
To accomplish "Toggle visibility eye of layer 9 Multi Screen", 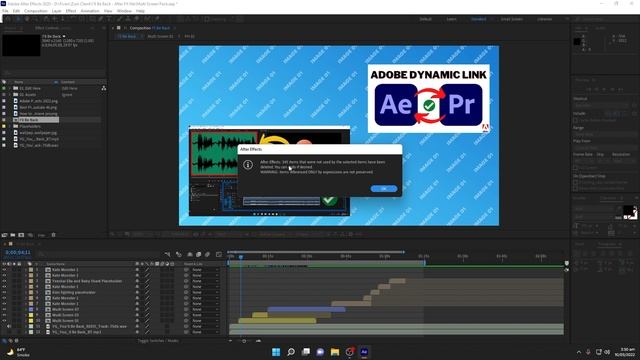I will 4,315.
